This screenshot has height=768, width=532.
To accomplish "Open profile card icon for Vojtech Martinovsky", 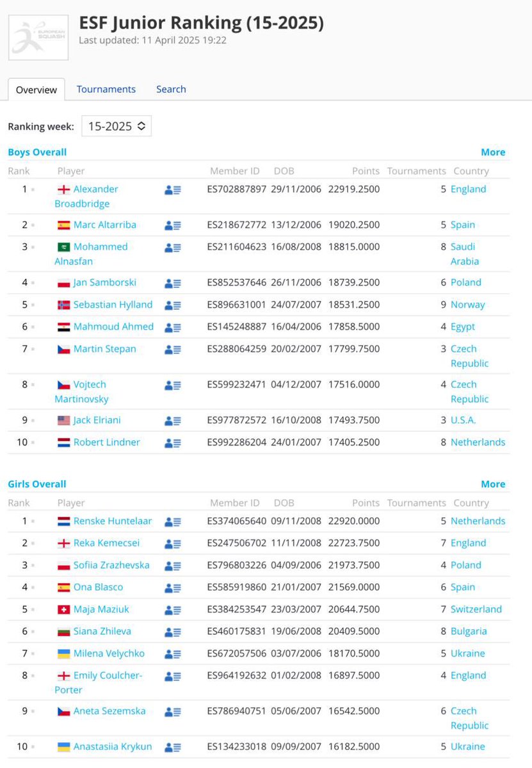I will (173, 385).
